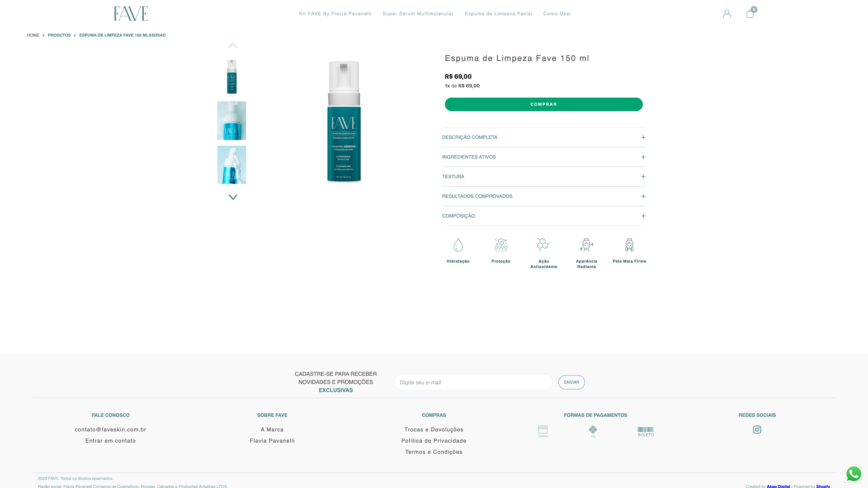
Task: Open Instagram from Redes Sociais
Action: (x=757, y=429)
